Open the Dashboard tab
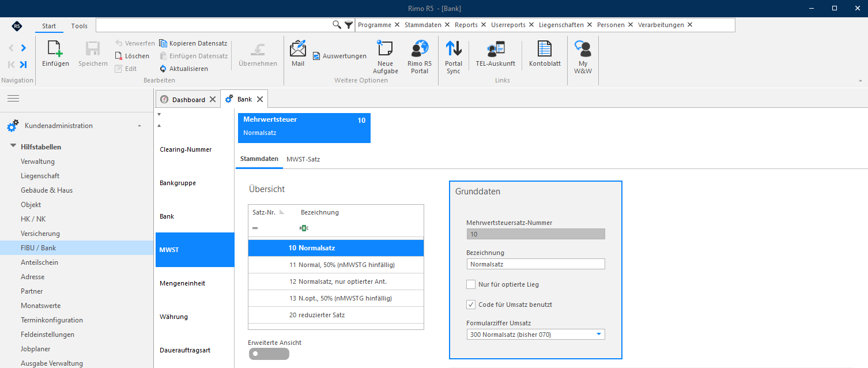 click(x=188, y=100)
